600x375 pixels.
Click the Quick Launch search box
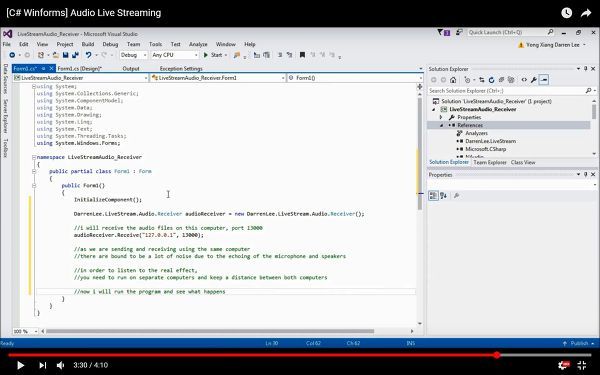click(x=511, y=33)
